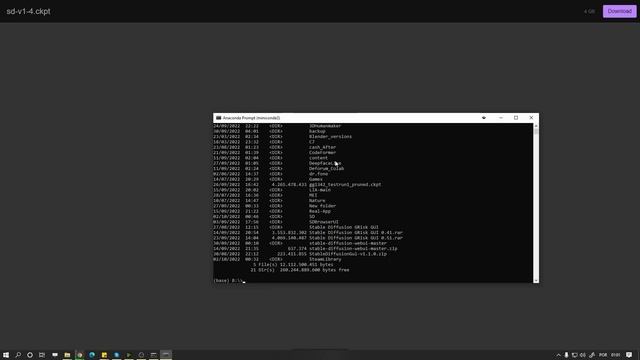Image resolution: width=640 pixels, height=360 pixels.
Task: Close the Anaconda Prompt window
Action: (x=531, y=118)
